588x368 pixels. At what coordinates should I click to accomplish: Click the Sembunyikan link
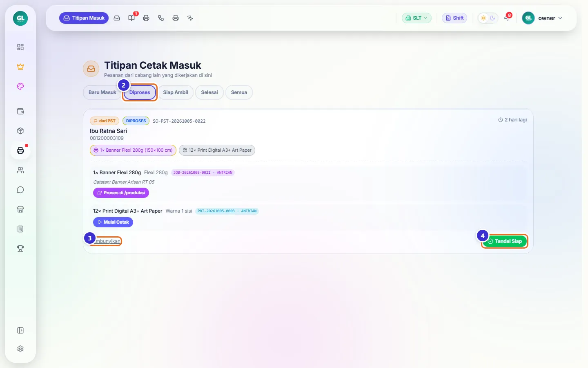coord(105,241)
